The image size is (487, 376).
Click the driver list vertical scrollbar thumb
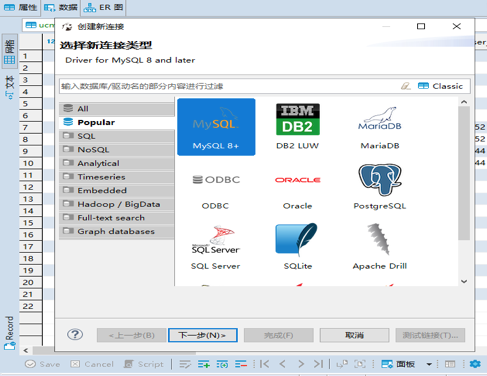464,173
